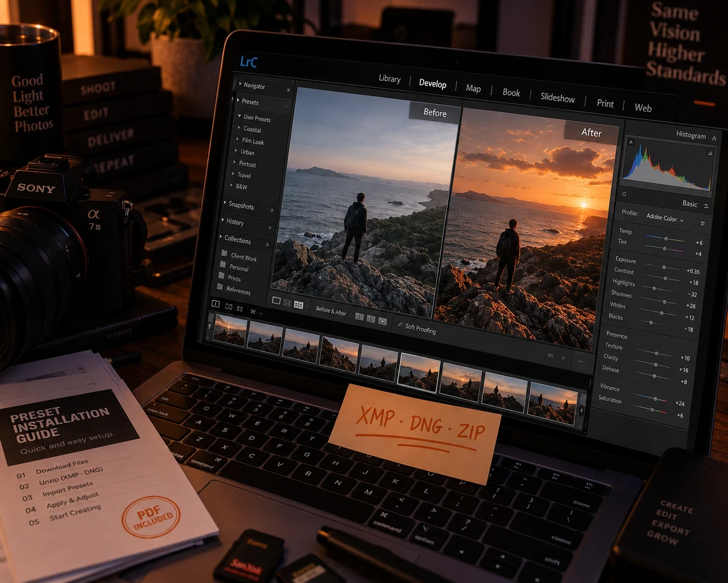
Task: Expand the Portrait preset folder
Action: 234,162
